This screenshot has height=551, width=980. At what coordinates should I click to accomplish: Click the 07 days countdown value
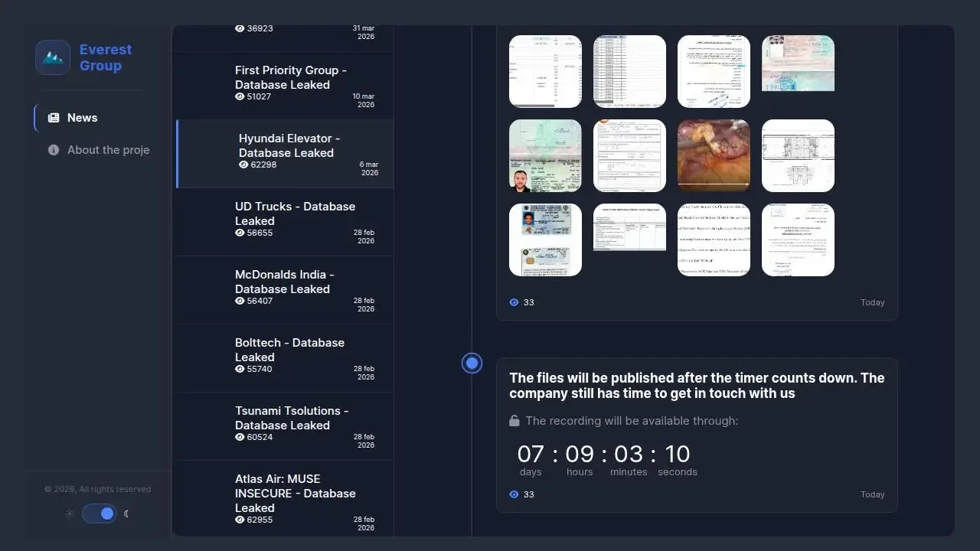click(531, 454)
